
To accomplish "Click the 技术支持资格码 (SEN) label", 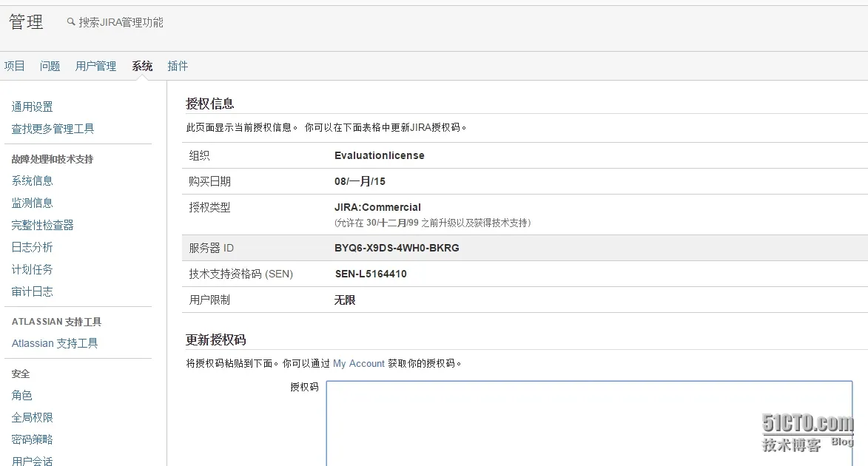I will [240, 274].
